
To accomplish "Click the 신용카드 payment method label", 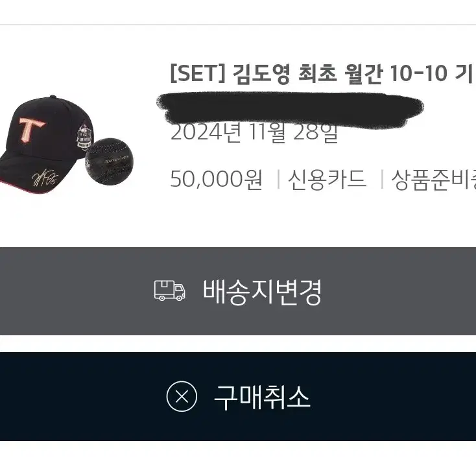I will 327,179.
